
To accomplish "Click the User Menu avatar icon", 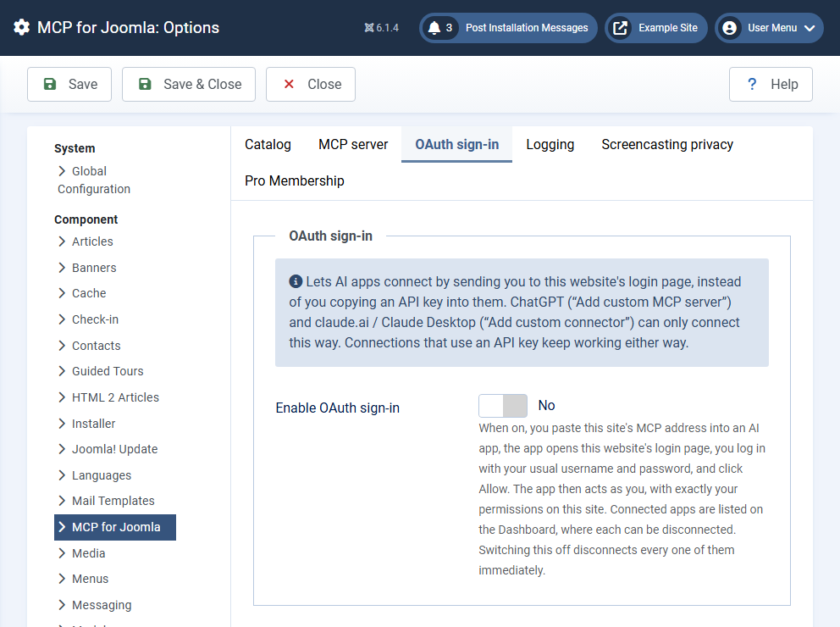I will pos(729,28).
